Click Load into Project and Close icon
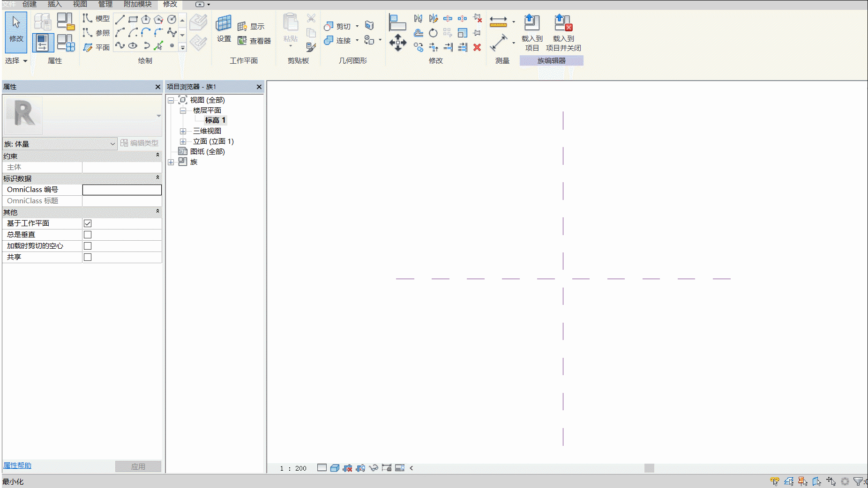This screenshot has width=868, height=488. (563, 22)
